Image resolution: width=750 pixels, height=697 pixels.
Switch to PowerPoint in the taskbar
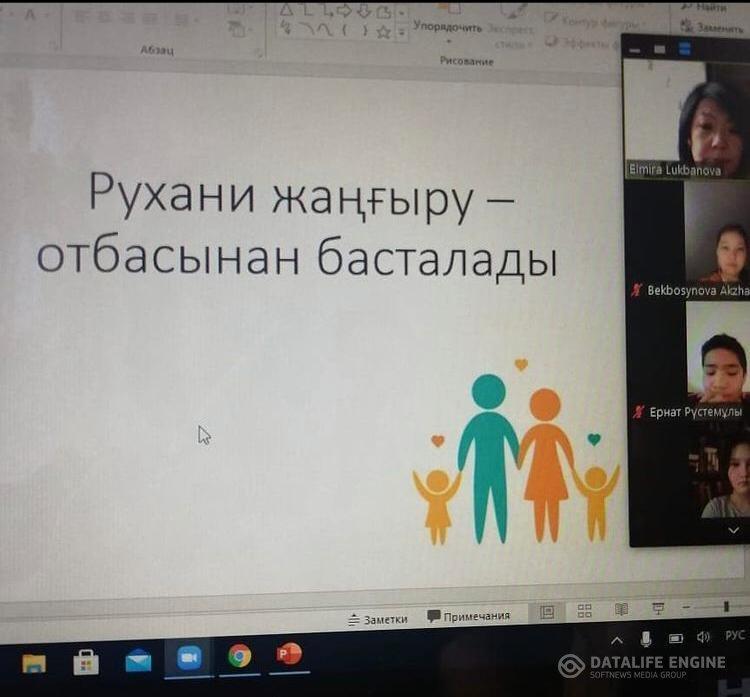(289, 653)
